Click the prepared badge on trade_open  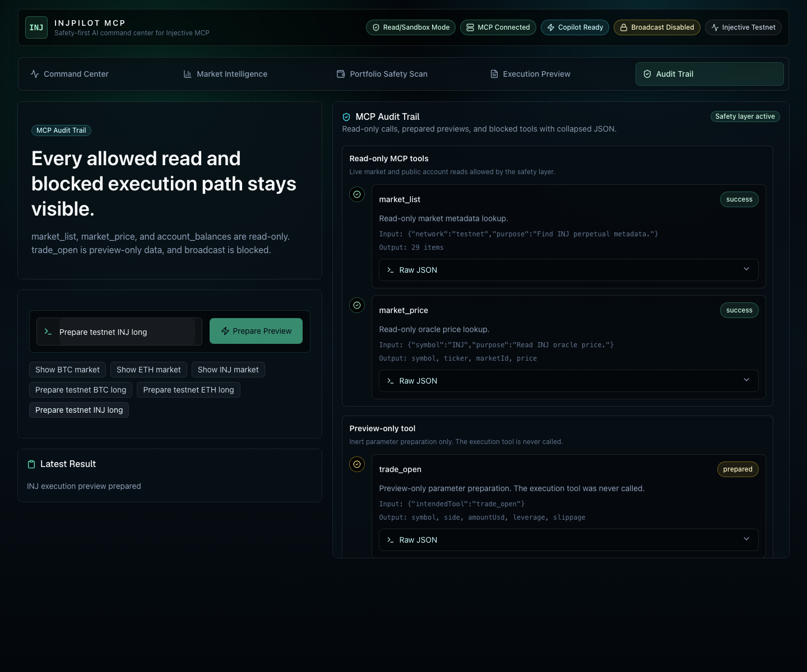(x=738, y=469)
